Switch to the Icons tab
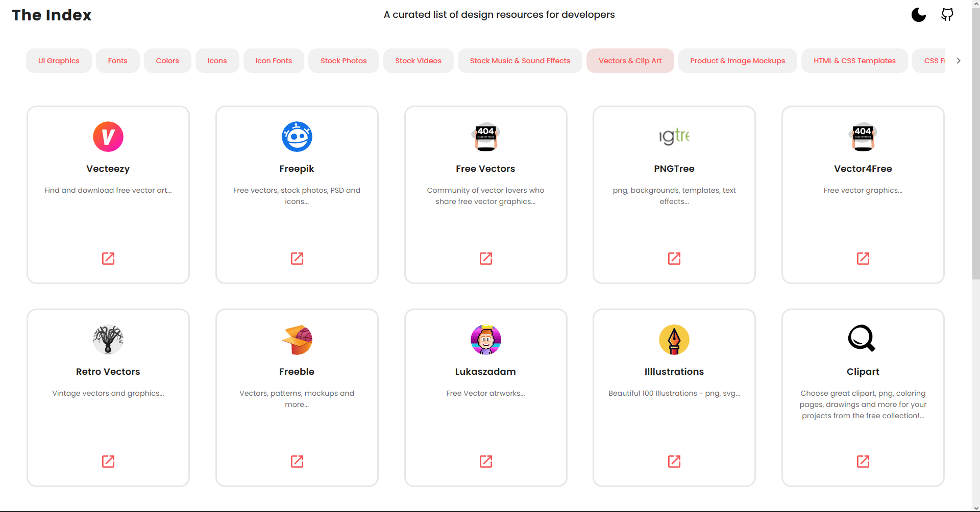 tap(217, 61)
